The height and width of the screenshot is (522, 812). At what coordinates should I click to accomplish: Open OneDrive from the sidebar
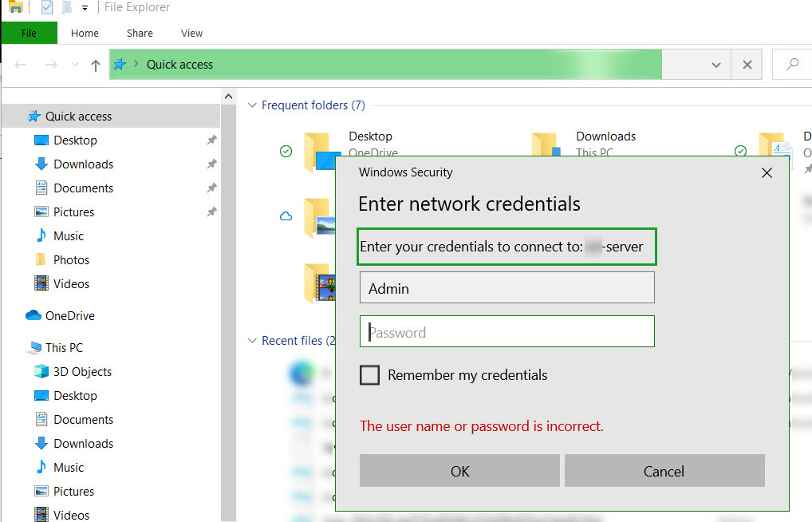click(67, 315)
